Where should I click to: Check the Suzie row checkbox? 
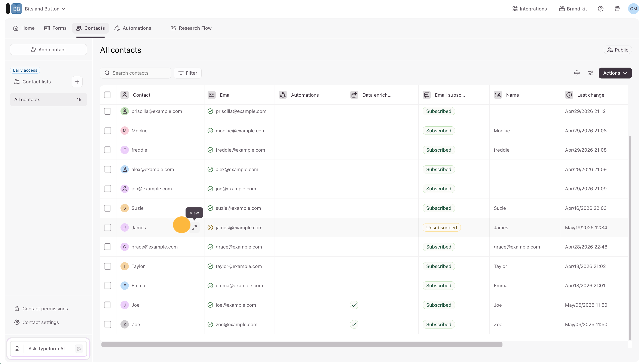click(x=108, y=208)
